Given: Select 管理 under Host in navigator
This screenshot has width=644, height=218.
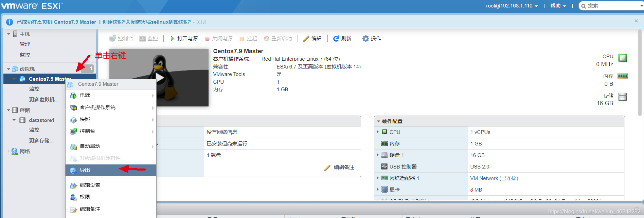Looking at the screenshot, I should 25,44.
